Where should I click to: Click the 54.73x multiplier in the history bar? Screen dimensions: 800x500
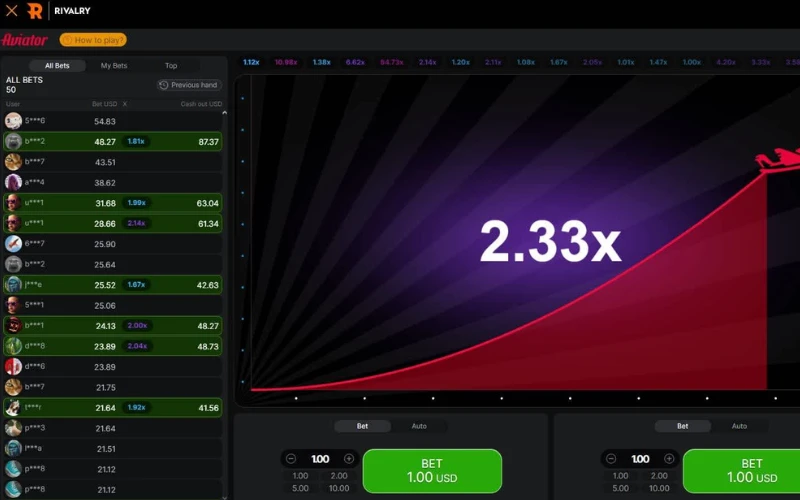392,62
